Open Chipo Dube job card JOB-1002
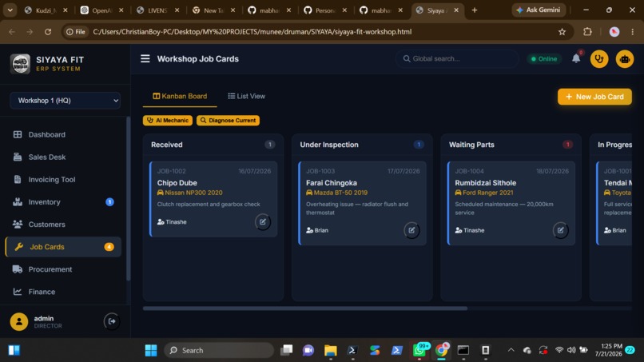The width and height of the screenshot is (644, 362). pyautogui.click(x=213, y=199)
